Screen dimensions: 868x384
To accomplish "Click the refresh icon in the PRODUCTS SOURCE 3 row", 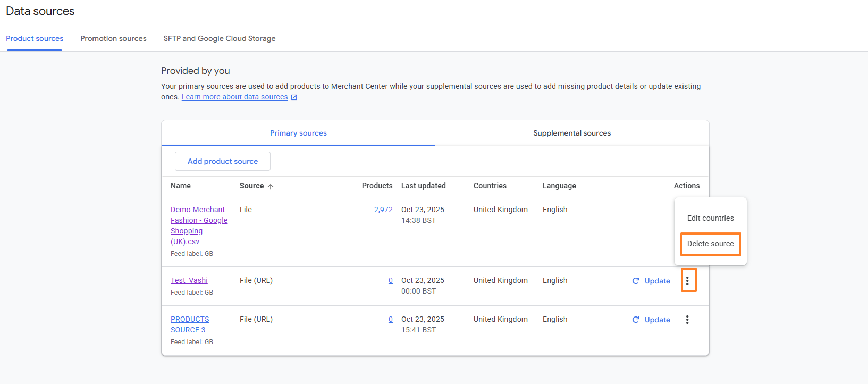I will tap(636, 320).
